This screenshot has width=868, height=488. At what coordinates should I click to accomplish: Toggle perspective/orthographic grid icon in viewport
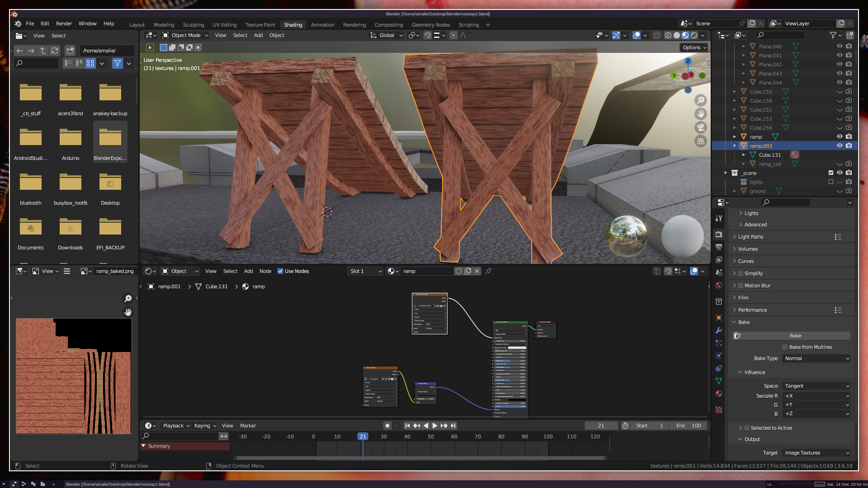click(x=701, y=141)
